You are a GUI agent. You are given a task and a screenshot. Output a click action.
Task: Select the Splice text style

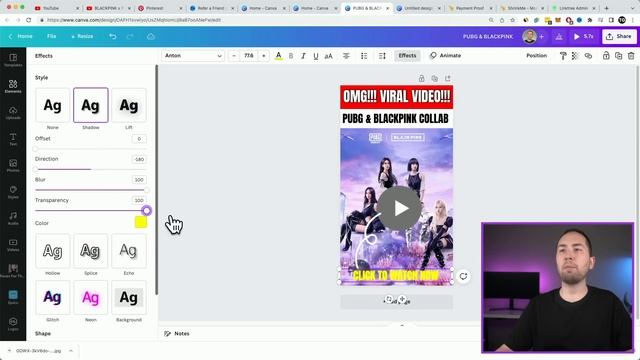(x=91, y=251)
